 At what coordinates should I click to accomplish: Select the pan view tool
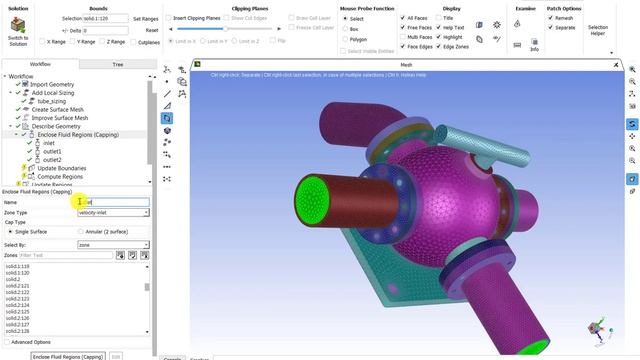click(632, 136)
